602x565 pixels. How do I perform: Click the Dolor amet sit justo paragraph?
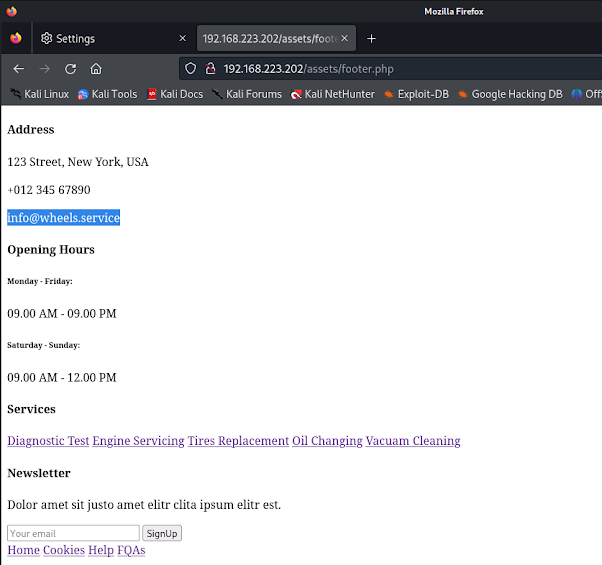point(144,505)
